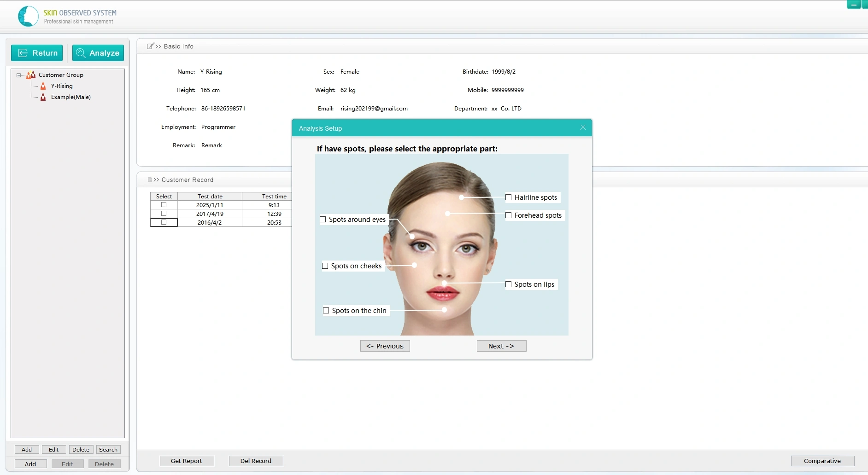The height and width of the screenshot is (475, 868).
Task: Click the 2016/4/2 test date cell
Action: point(210,223)
